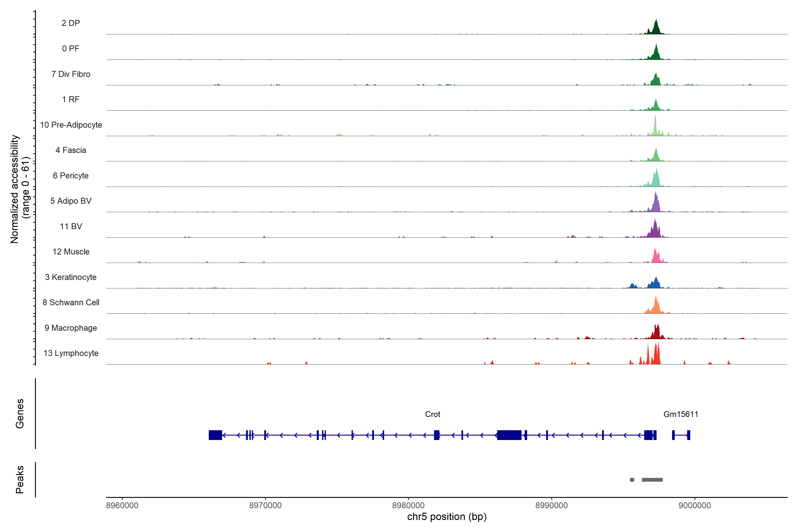Click the 13 Lymphocyte track label
Viewport: 798px width, 532px height.
click(70, 353)
